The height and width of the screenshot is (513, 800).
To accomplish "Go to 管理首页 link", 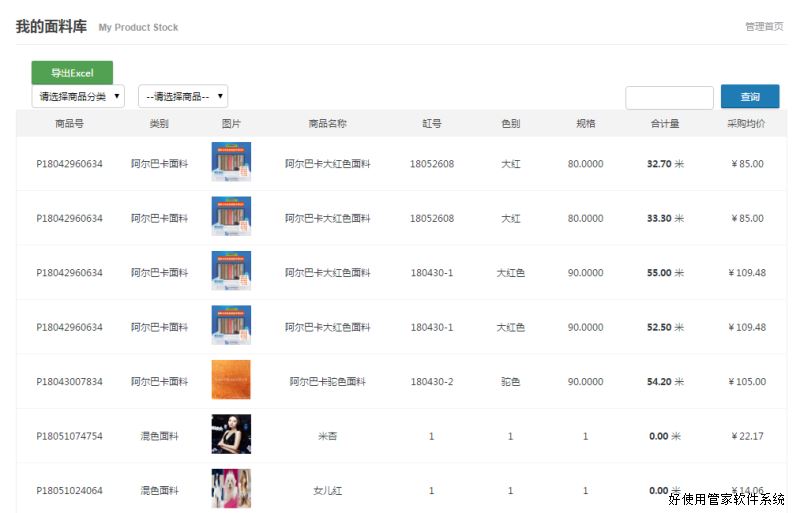I will coord(764,27).
